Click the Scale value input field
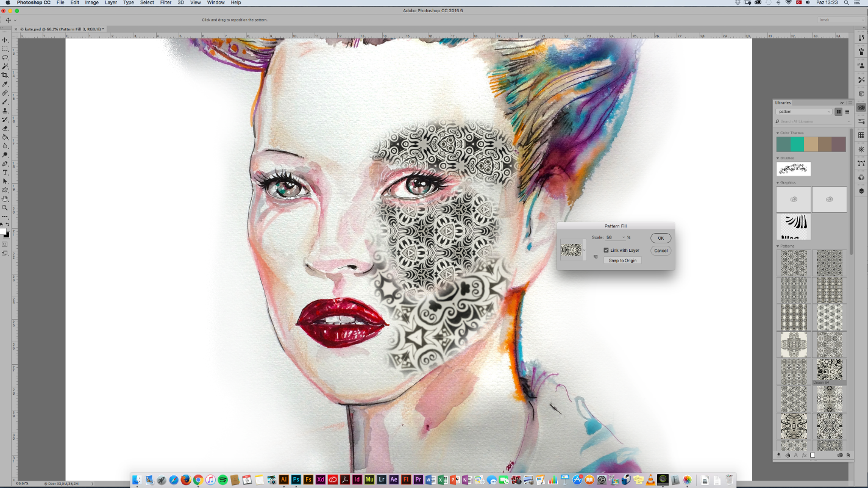 (613, 237)
